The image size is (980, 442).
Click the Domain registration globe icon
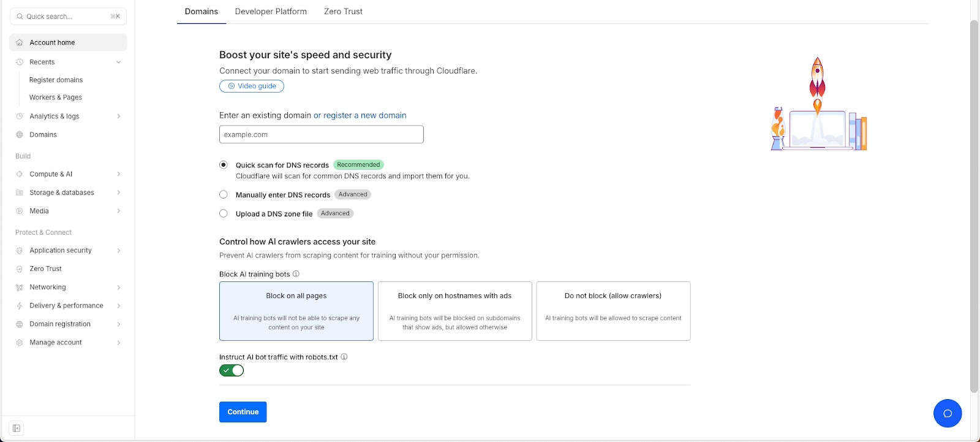(x=20, y=324)
